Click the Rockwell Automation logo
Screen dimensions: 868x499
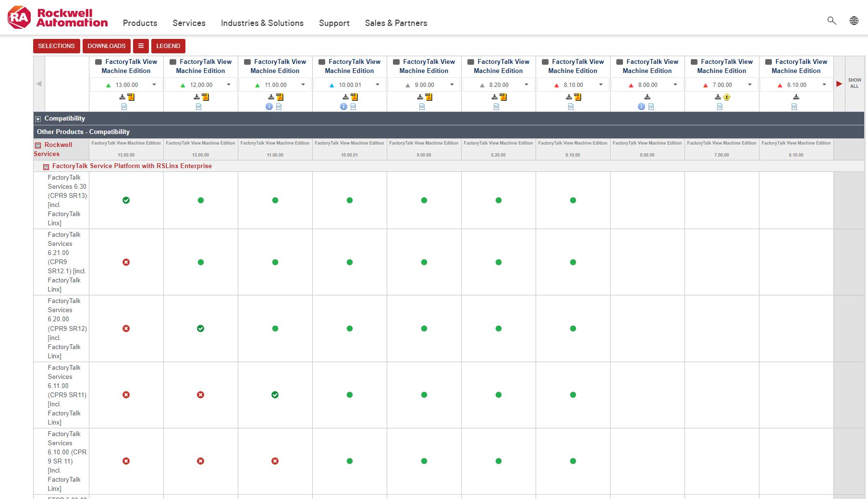[x=58, y=18]
